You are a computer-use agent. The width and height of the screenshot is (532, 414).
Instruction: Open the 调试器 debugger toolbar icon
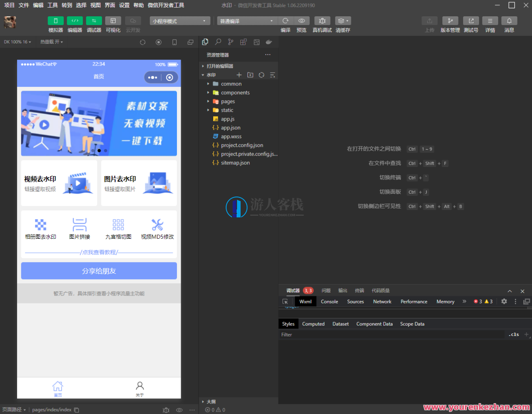(94, 20)
